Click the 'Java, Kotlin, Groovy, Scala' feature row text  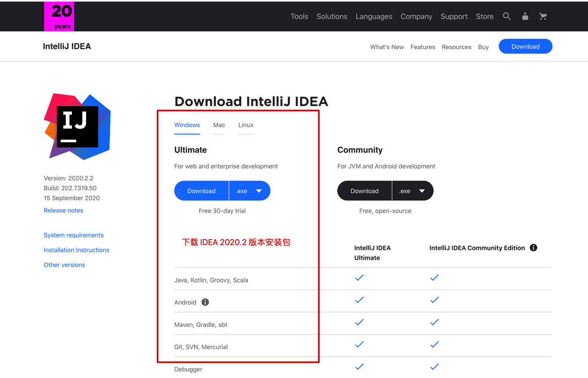point(211,280)
